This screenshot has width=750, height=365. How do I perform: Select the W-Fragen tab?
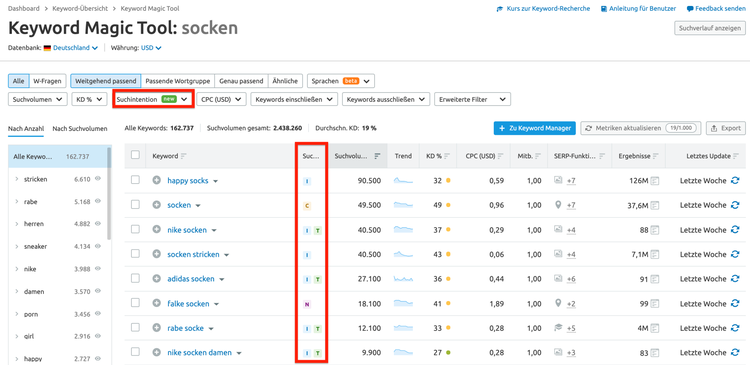click(47, 81)
